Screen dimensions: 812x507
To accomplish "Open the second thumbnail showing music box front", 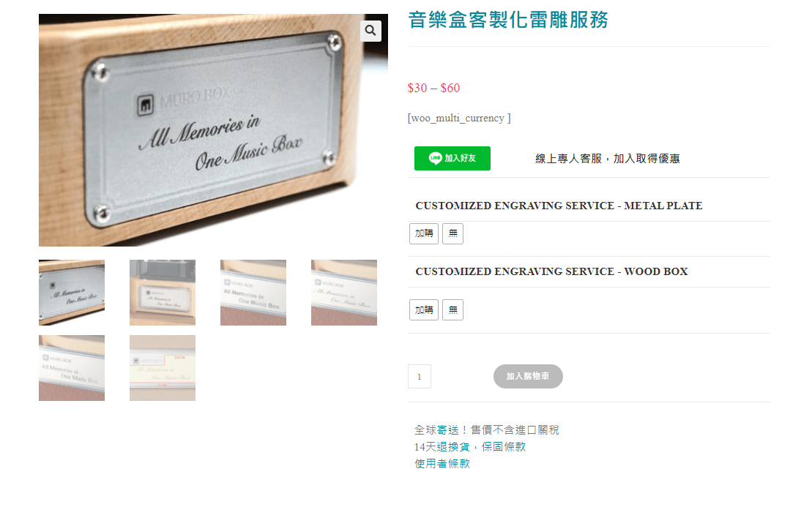I will point(162,293).
